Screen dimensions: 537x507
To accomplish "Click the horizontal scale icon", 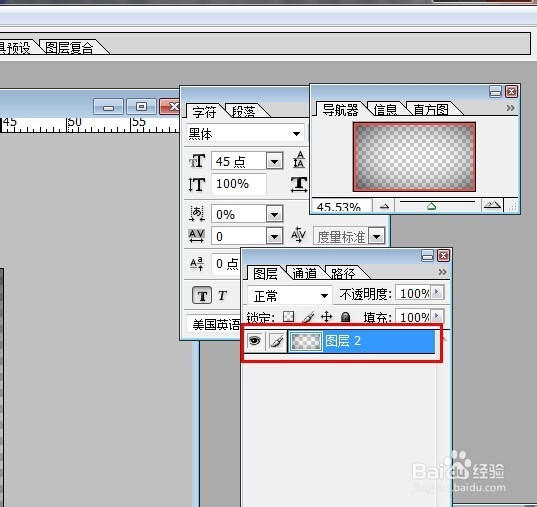I will [299, 184].
